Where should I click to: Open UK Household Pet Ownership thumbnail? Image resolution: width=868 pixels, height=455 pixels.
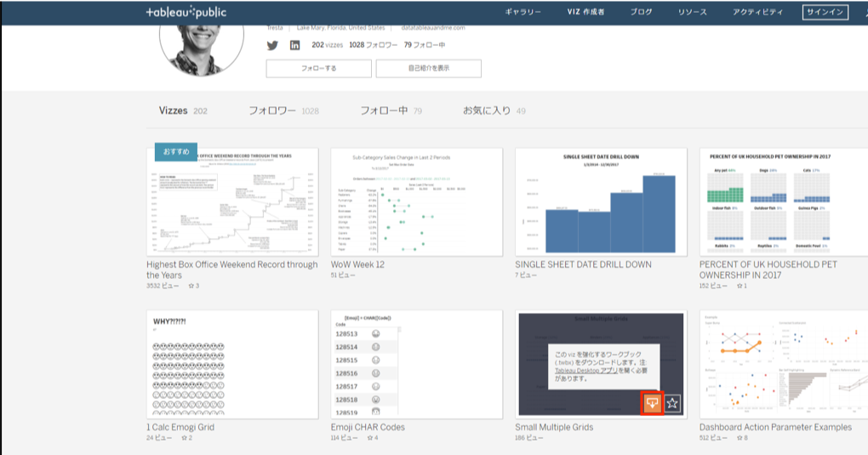coord(784,202)
